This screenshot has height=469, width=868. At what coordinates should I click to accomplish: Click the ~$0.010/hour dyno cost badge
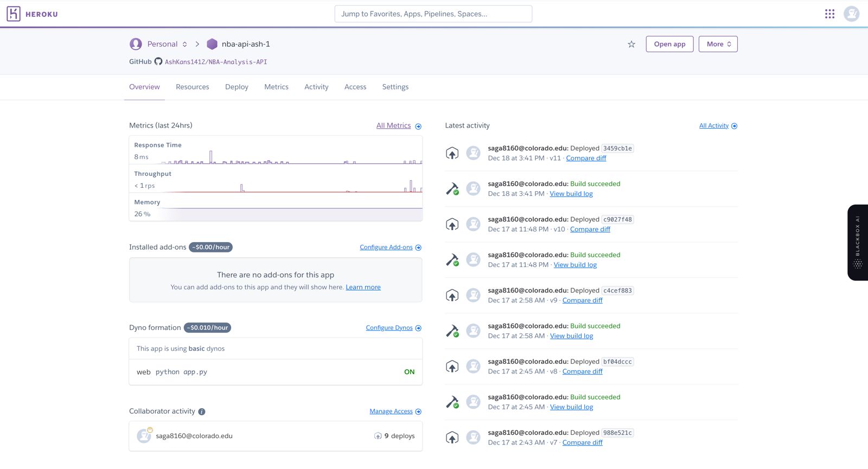coord(207,328)
